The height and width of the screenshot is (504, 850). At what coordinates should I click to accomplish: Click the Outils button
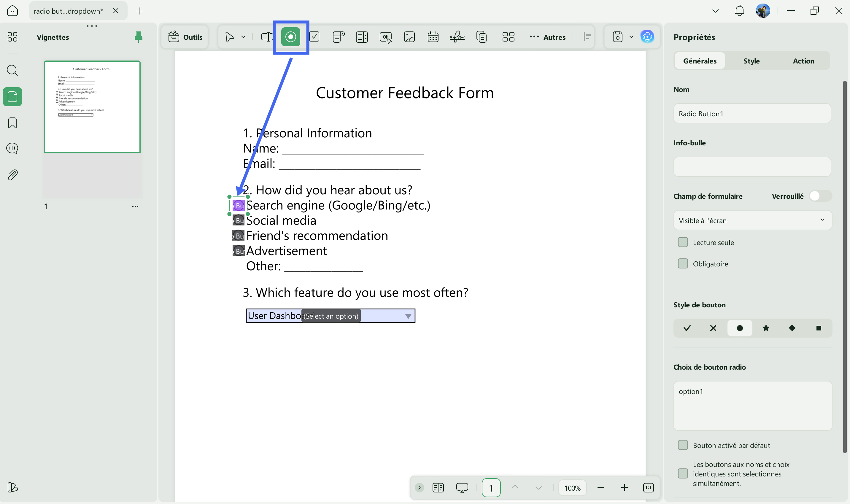pos(185,37)
